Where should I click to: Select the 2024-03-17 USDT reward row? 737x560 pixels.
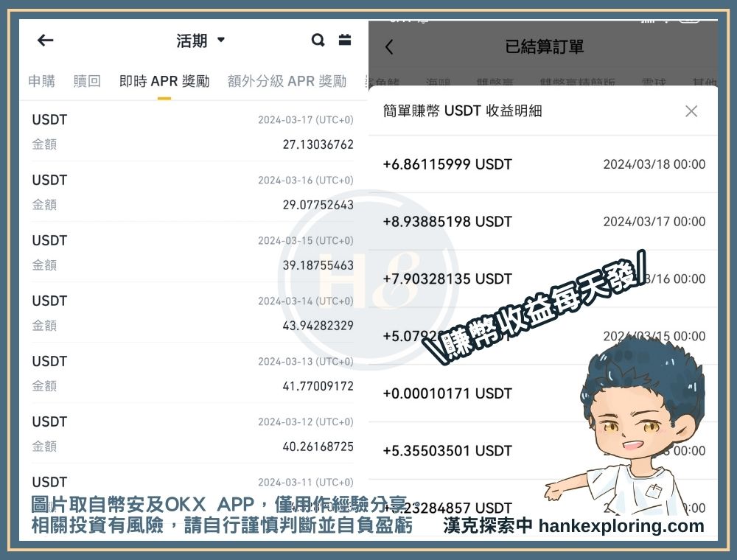192,132
